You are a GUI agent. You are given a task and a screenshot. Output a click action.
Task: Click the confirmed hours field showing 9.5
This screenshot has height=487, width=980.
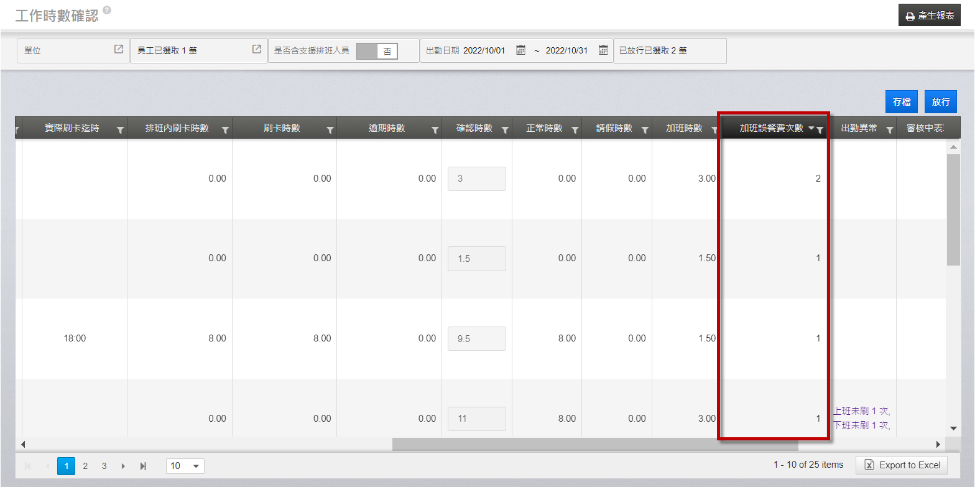point(476,339)
